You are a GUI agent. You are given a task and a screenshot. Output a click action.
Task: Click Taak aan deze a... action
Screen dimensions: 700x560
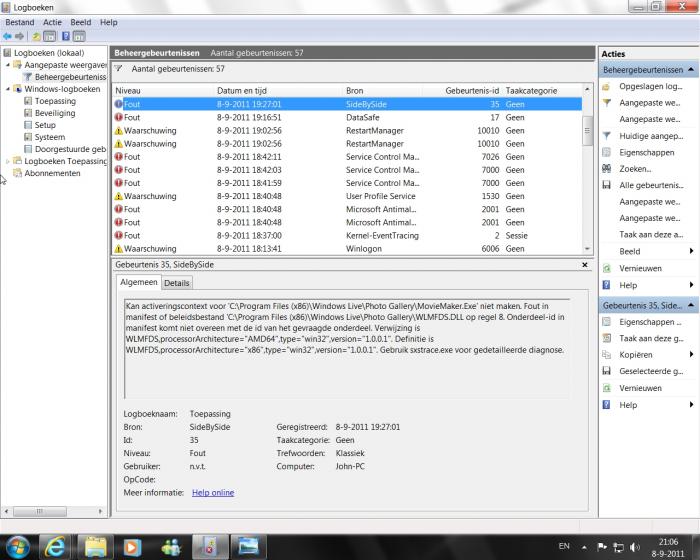pos(651,235)
